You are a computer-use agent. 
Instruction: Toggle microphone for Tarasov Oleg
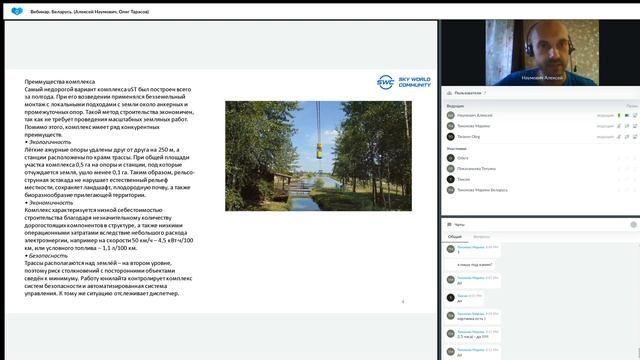click(619, 137)
